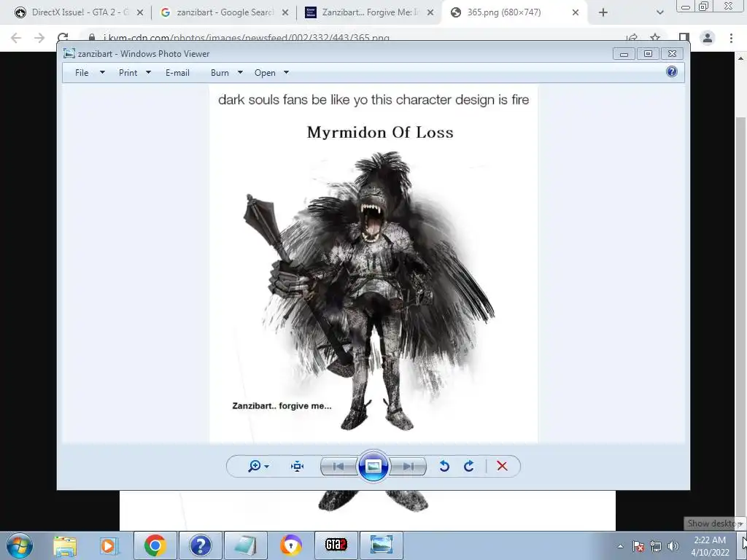This screenshot has height=560, width=747.
Task: Click Show desktop button
Action: [743, 545]
